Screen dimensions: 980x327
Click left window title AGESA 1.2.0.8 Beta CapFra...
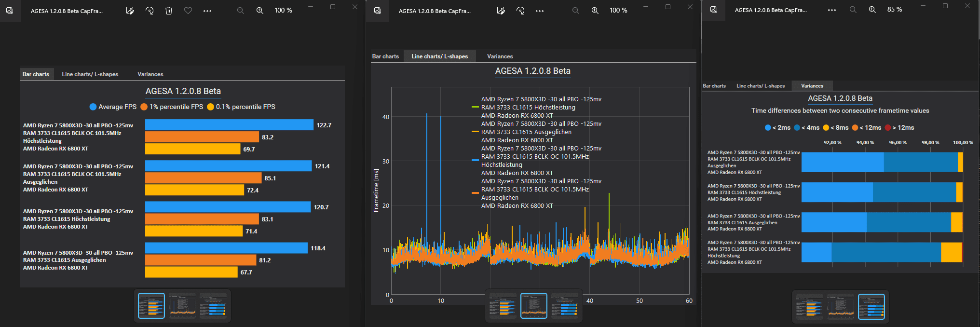pyautogui.click(x=67, y=11)
